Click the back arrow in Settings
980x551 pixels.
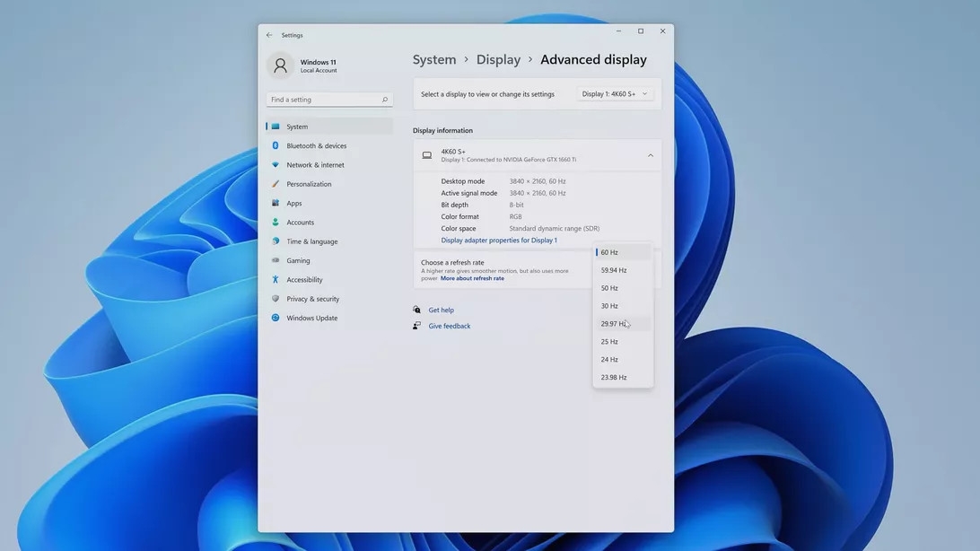(x=267, y=32)
